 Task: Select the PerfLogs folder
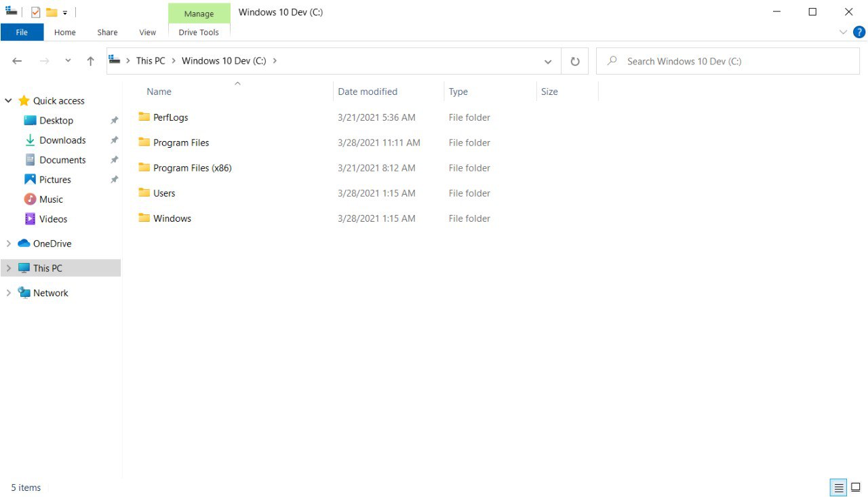tap(170, 117)
